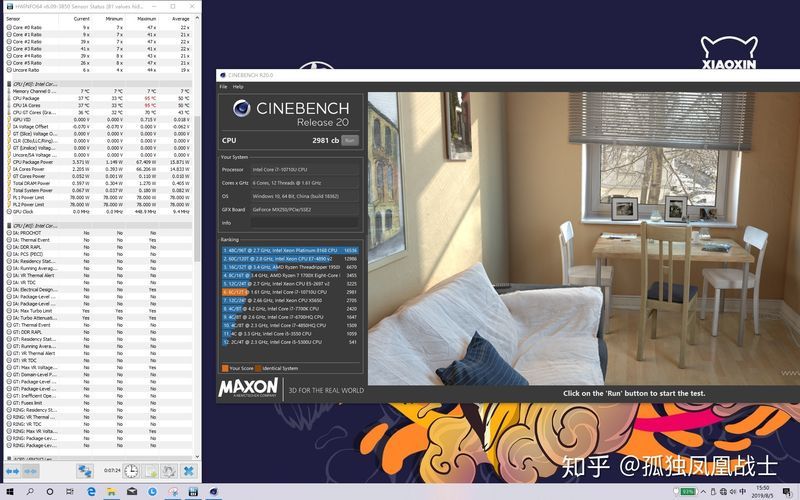The height and width of the screenshot is (500, 800).
Task: Click the USB device tray icon
Action: point(714,492)
